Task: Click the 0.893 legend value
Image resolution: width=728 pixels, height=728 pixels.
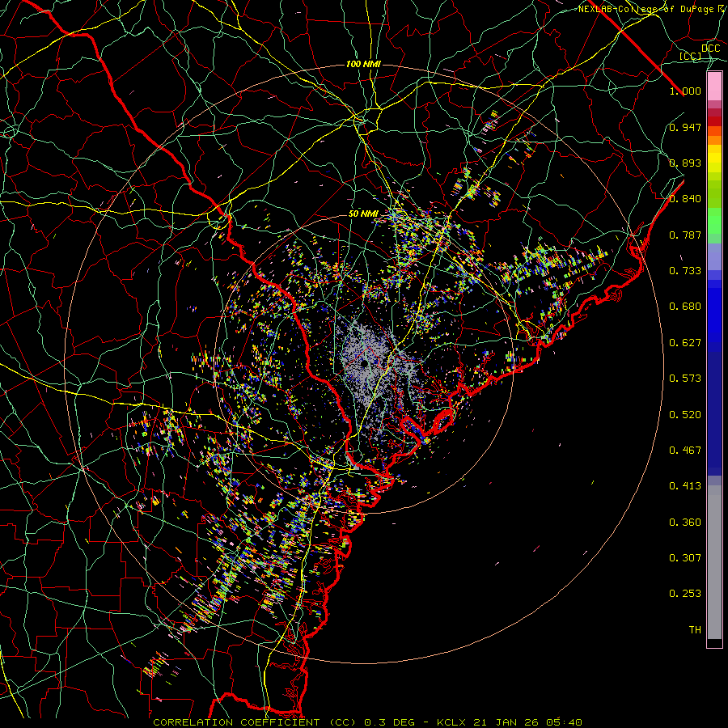Action: coord(685,163)
